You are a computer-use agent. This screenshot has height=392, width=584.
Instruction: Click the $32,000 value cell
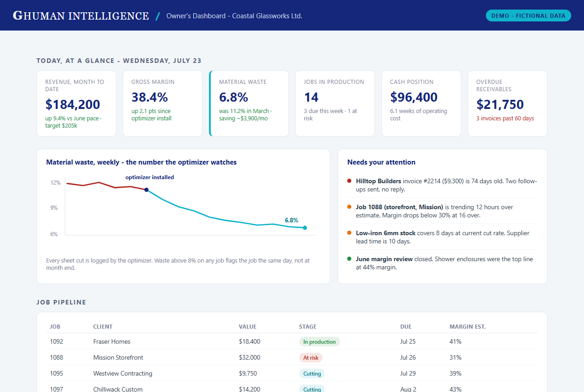tap(250, 357)
